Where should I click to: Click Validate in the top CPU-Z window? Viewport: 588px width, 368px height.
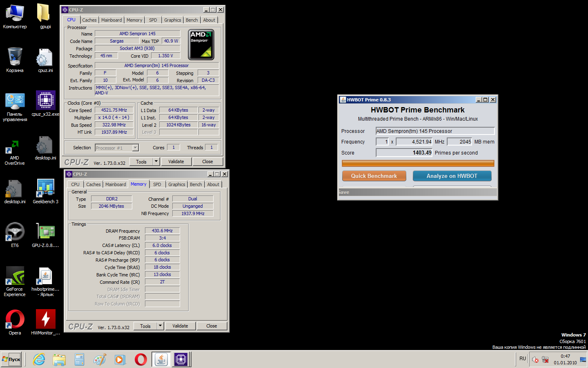pos(176,162)
